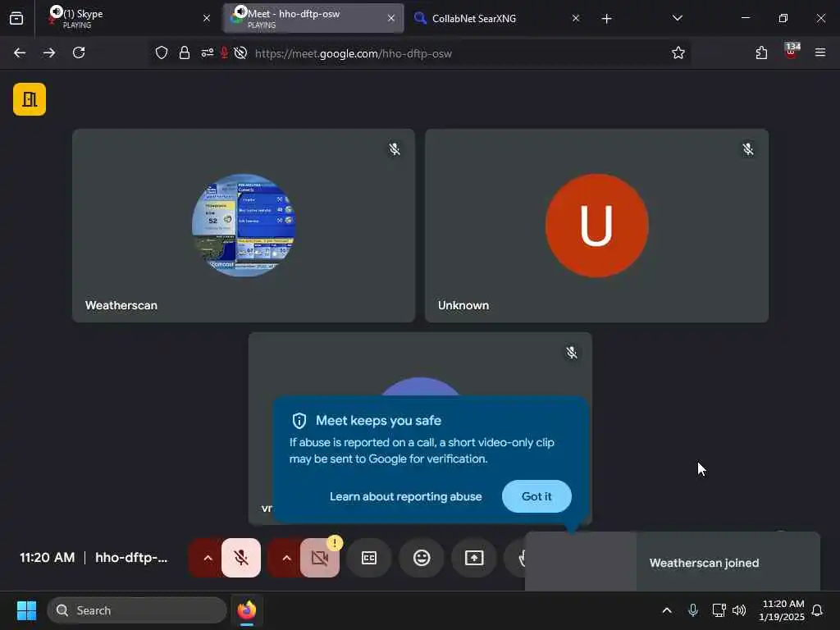The image size is (840, 630).
Task: Reload the current page
Action: [x=79, y=52]
